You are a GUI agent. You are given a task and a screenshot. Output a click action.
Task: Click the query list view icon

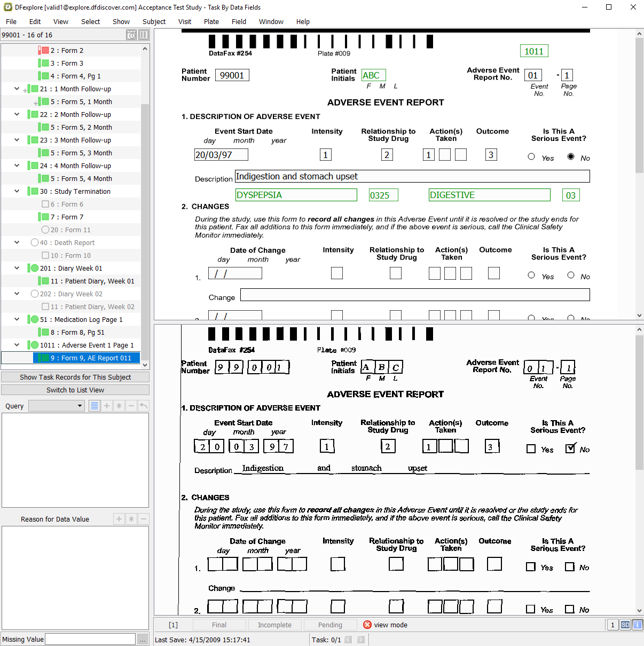click(x=94, y=406)
